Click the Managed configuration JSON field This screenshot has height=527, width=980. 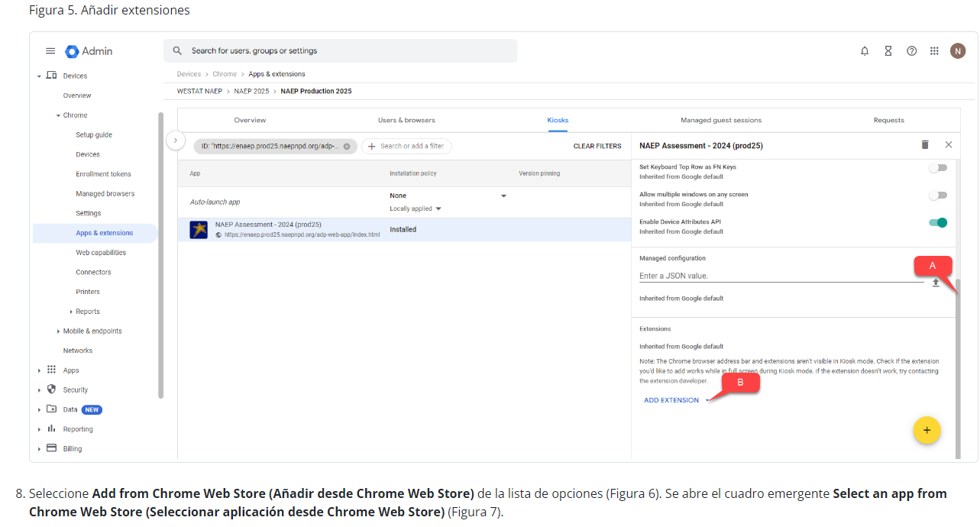click(x=779, y=276)
